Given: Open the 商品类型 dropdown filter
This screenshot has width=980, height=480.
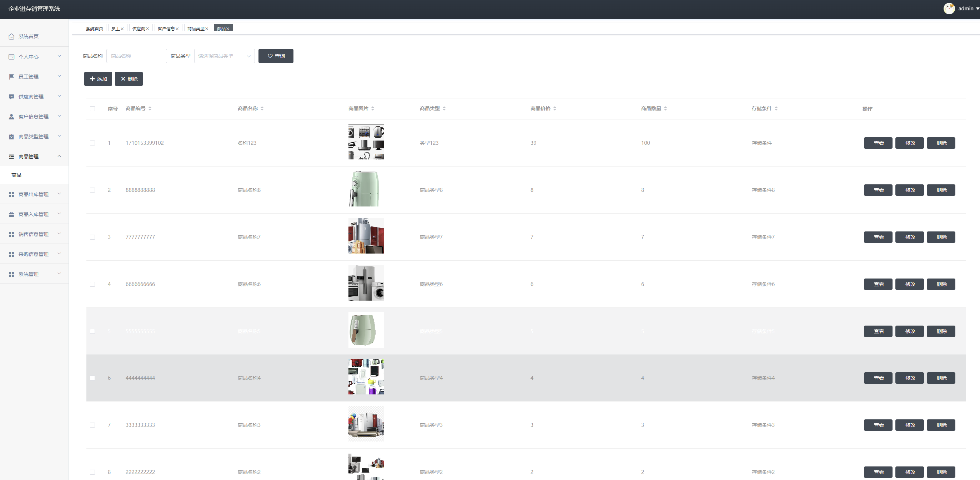Looking at the screenshot, I should click(x=224, y=56).
